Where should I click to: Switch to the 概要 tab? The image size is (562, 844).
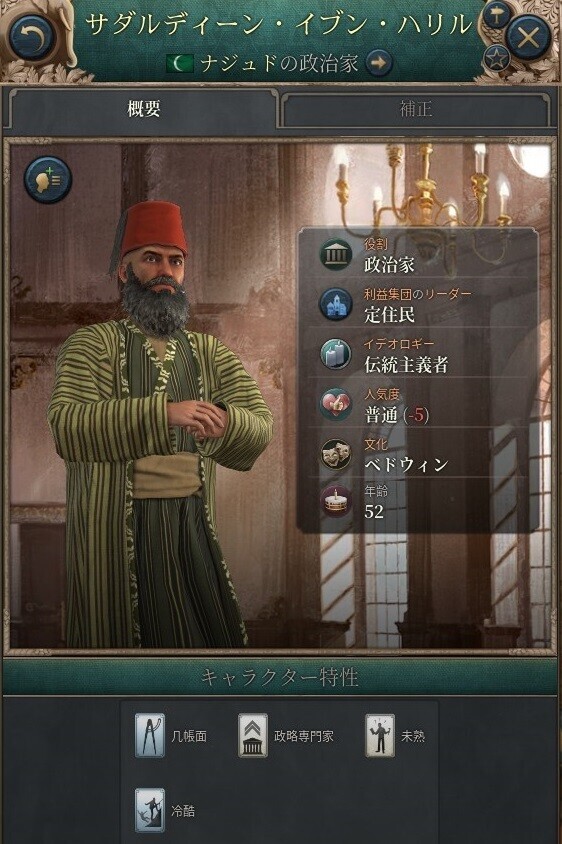pos(143,109)
